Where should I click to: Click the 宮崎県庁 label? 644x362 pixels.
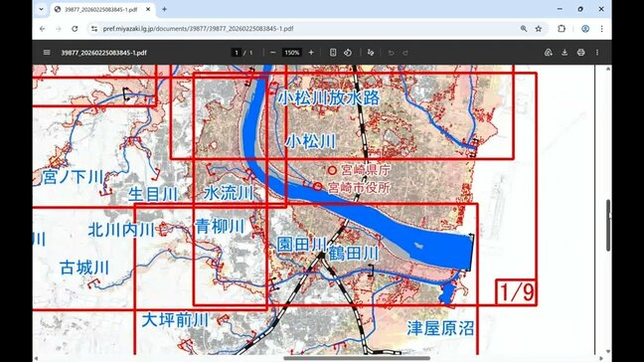366,169
